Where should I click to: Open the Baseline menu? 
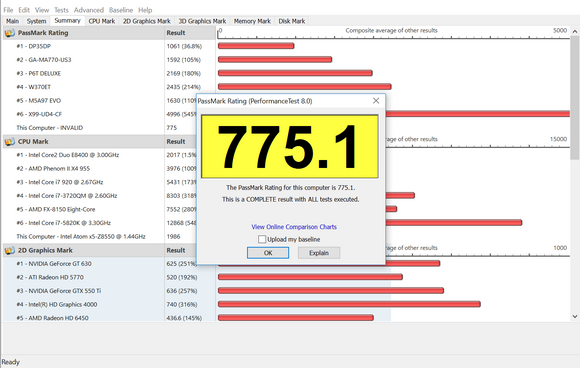click(121, 10)
